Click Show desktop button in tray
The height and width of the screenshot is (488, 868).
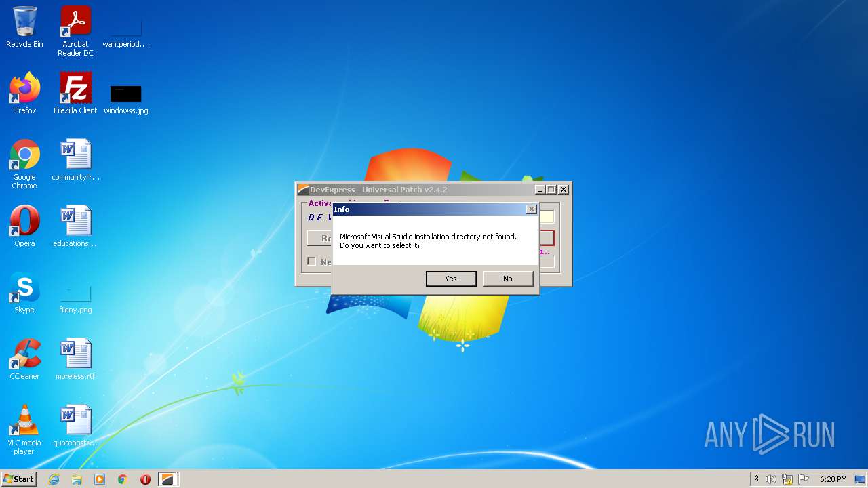860,479
